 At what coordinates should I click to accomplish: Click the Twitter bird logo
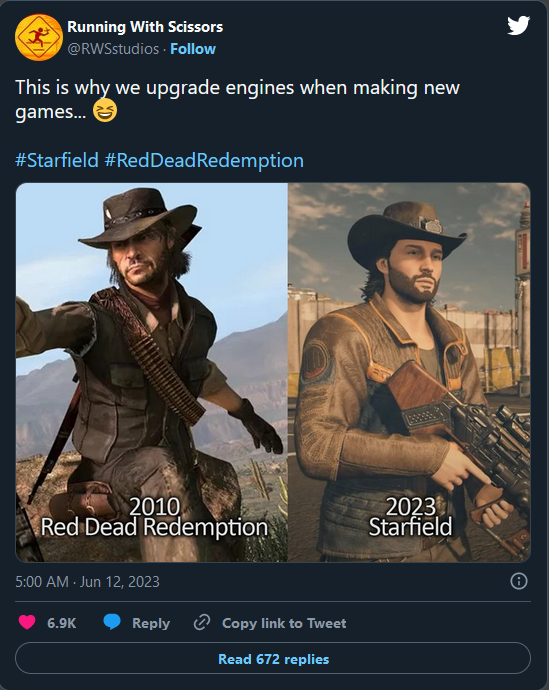click(518, 25)
